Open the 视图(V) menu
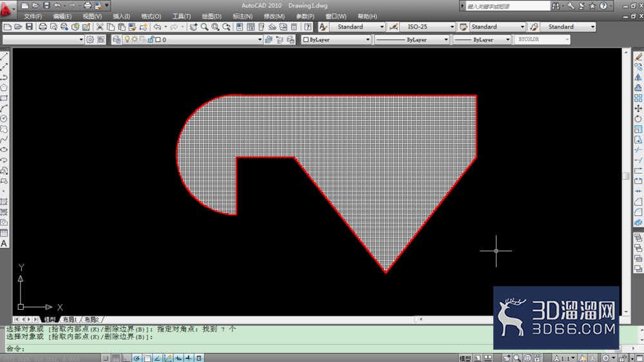644x362 pixels. point(92,17)
